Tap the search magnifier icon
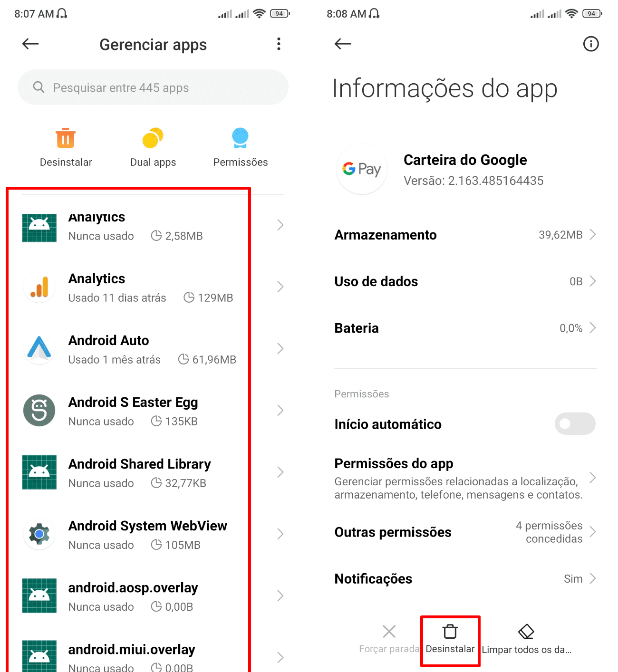The height and width of the screenshot is (672, 618). tap(39, 87)
